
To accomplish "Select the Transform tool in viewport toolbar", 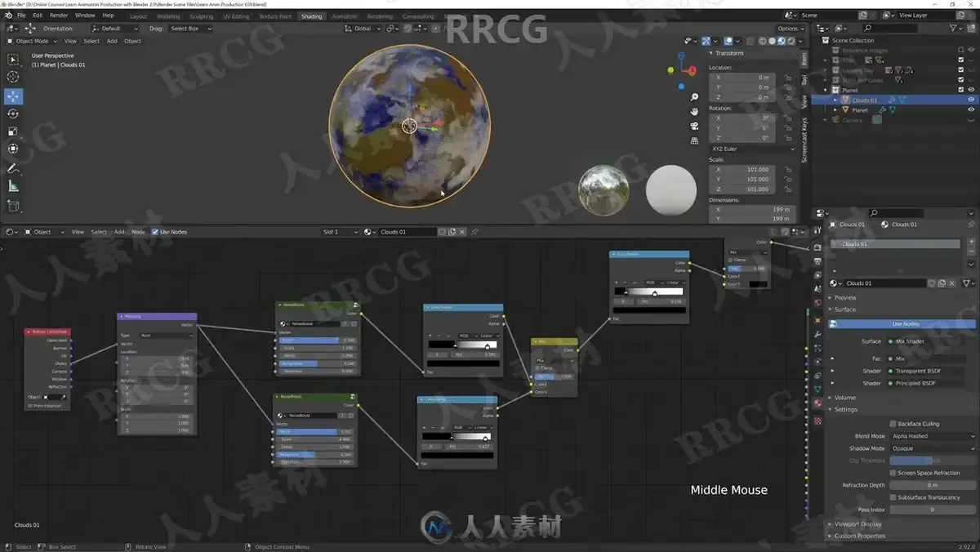I will pos(13,149).
